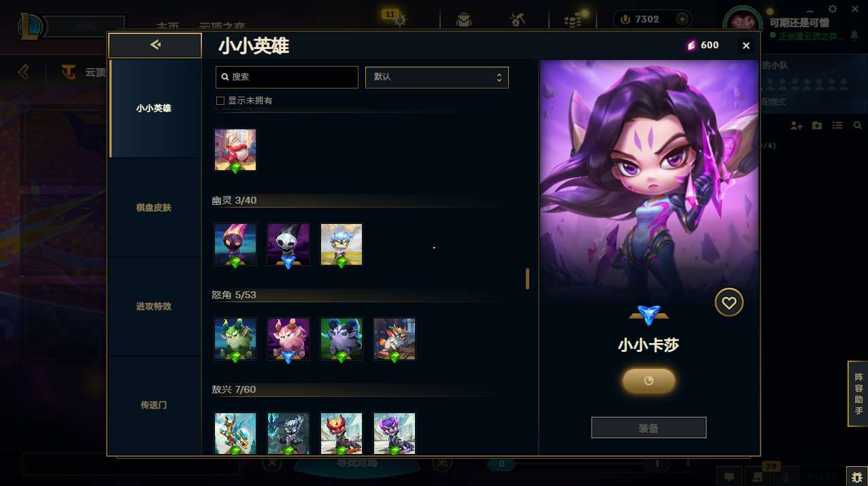Image resolution: width=868 pixels, height=486 pixels.
Task: Click the 装备 equip button
Action: coord(648,428)
